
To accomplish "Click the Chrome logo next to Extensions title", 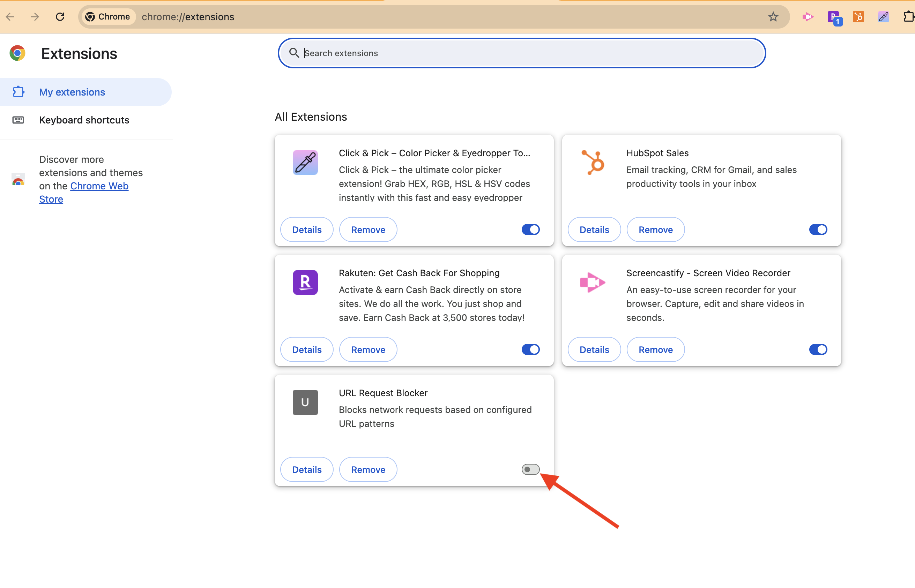I will (17, 53).
